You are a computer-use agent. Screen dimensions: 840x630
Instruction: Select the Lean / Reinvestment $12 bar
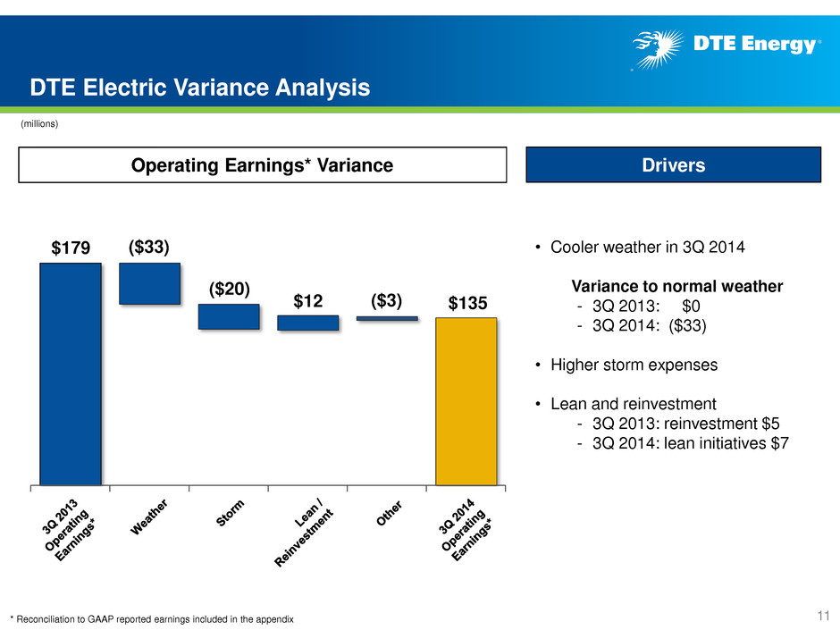(308, 323)
